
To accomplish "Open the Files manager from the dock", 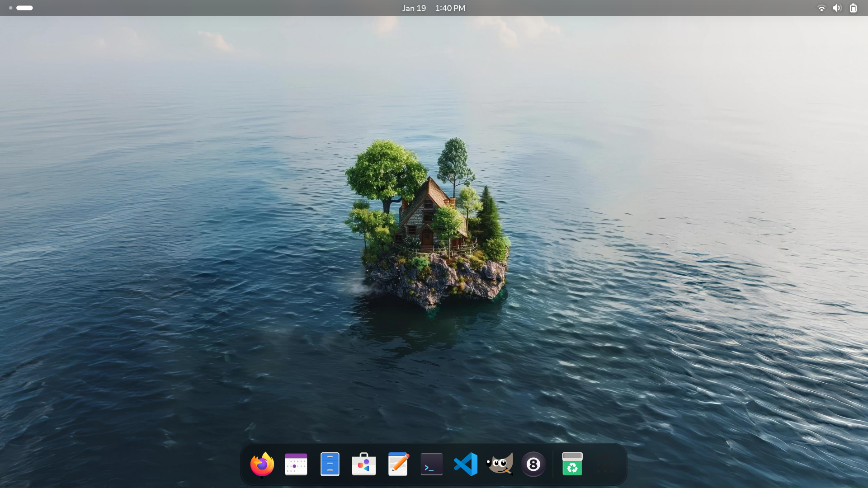I will pos(330,464).
